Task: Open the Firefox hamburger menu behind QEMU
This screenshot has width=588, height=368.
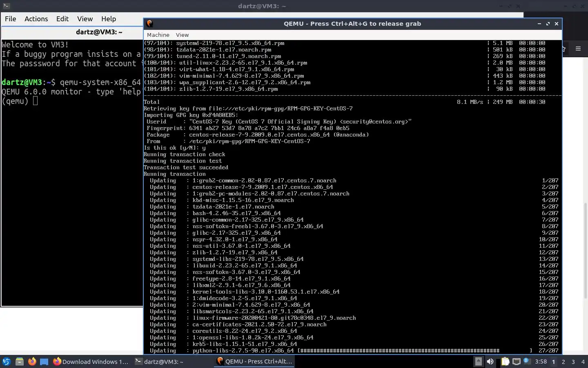Action: [x=578, y=49]
